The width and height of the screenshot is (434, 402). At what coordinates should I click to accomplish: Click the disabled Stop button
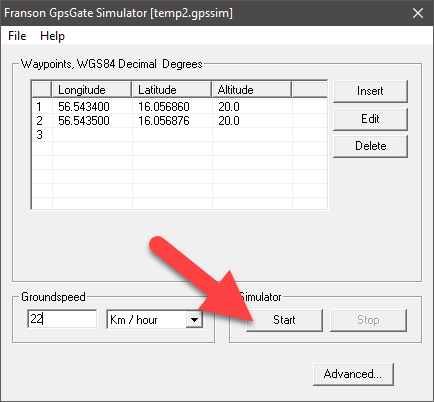click(x=368, y=320)
